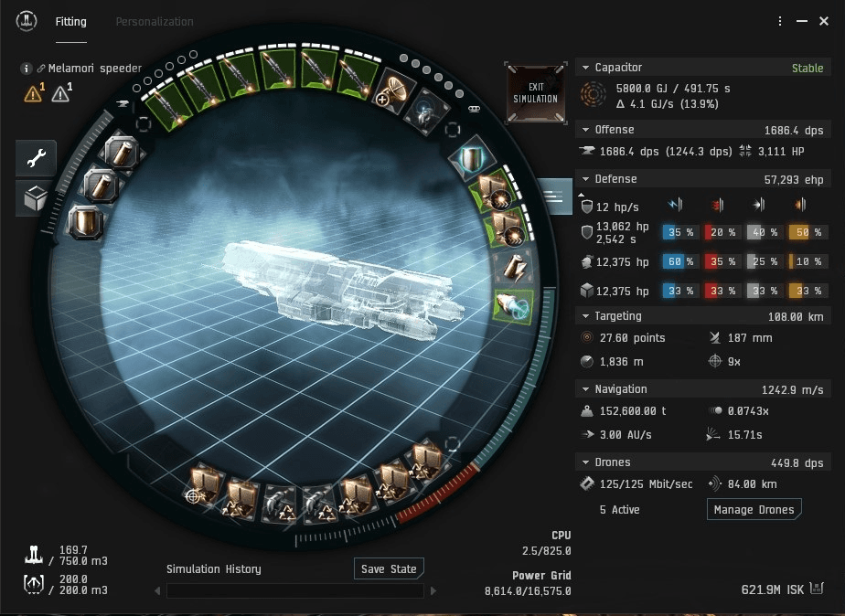845x616 pixels.
Task: Select the missile guidance enhancer with crosshair
Action: [x=207, y=484]
